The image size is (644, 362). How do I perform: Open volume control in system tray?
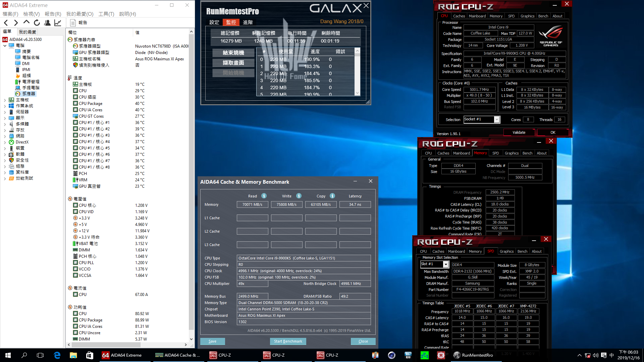(x=596, y=355)
